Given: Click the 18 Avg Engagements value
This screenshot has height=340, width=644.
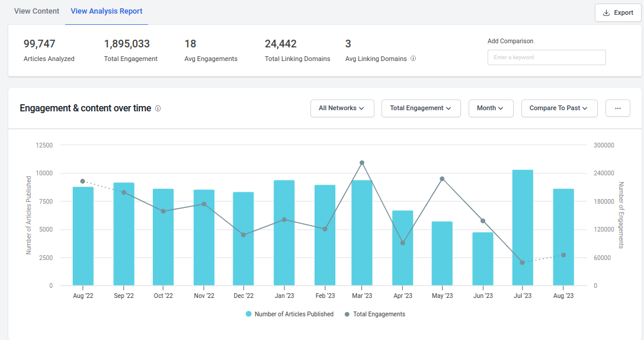Looking at the screenshot, I should coord(190,44).
